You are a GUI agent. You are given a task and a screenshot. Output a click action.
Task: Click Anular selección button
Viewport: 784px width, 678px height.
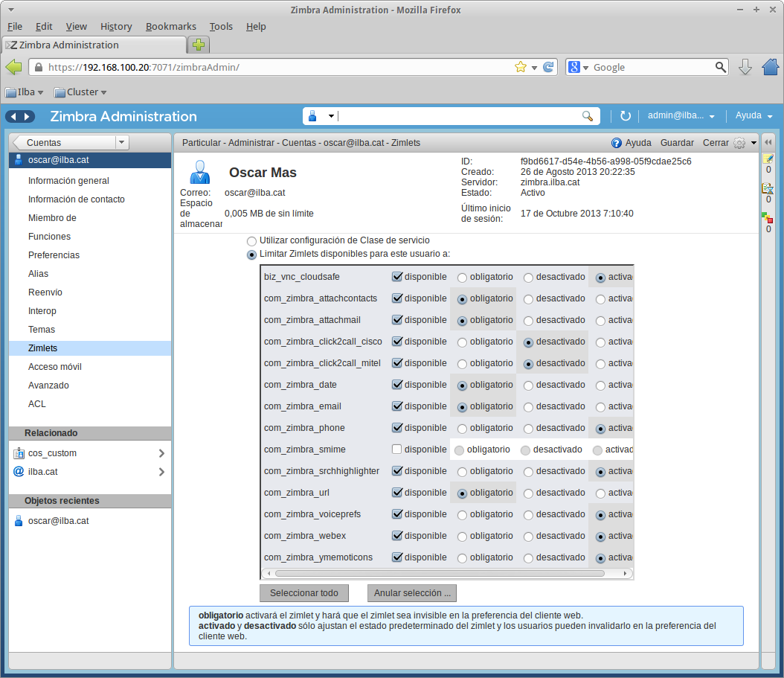(x=412, y=593)
